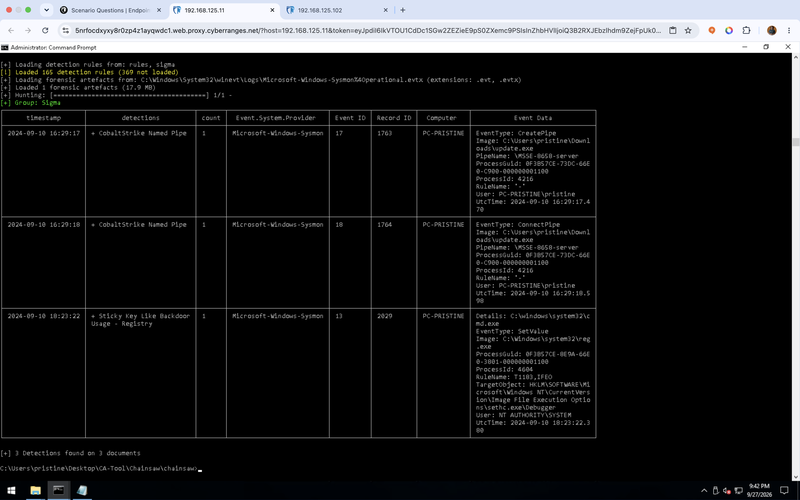This screenshot has width=800, height=500.
Task: Open the Chrome extensions puzzle menu
Action: tap(746, 31)
